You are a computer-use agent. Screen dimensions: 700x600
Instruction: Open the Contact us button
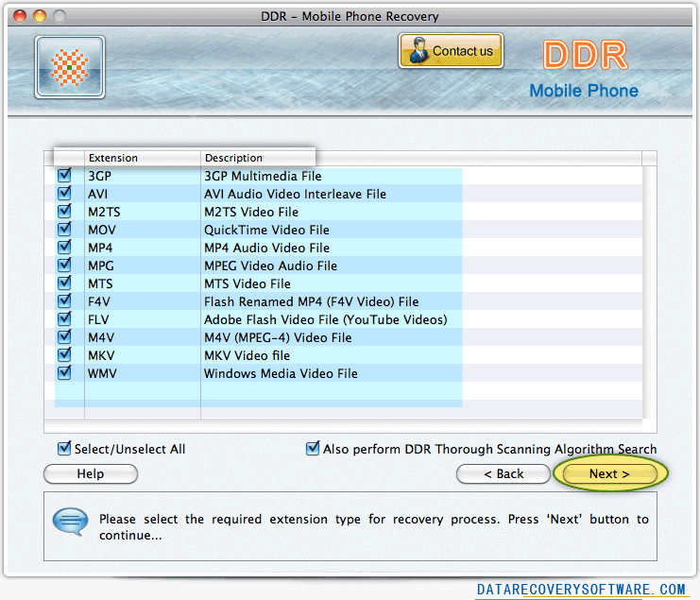coord(451,51)
